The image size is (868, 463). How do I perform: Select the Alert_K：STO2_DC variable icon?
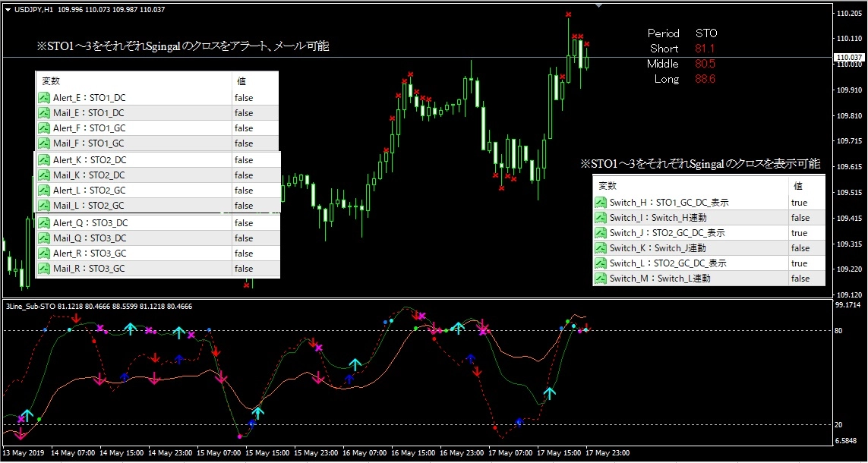44,160
